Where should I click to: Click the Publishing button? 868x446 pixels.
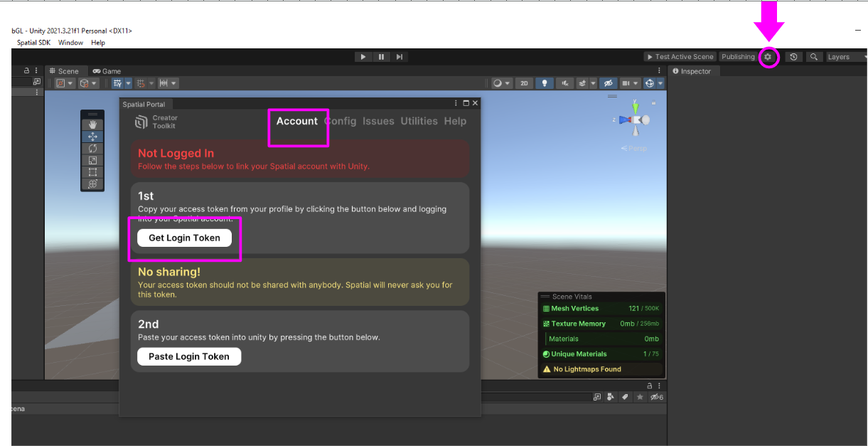coord(738,57)
